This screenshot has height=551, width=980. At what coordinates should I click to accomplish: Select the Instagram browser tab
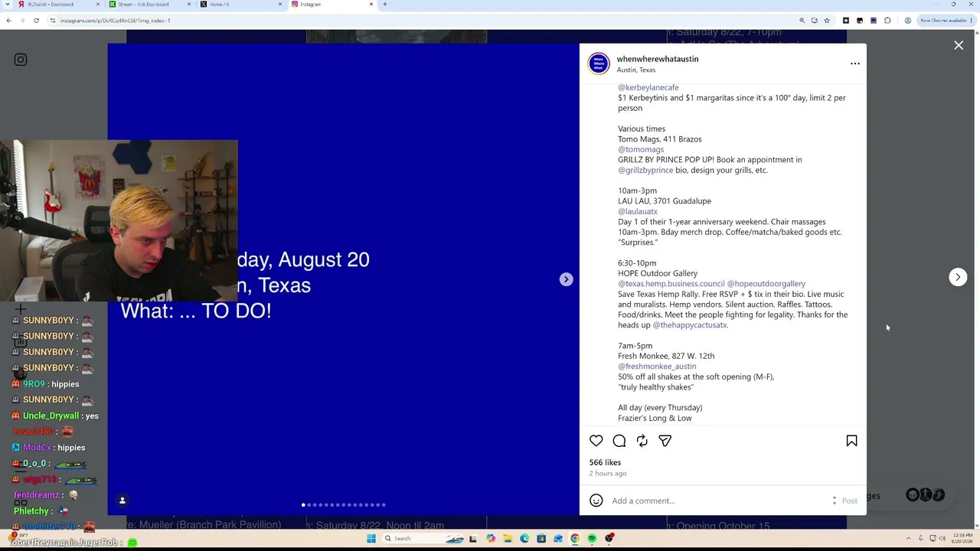tap(332, 5)
